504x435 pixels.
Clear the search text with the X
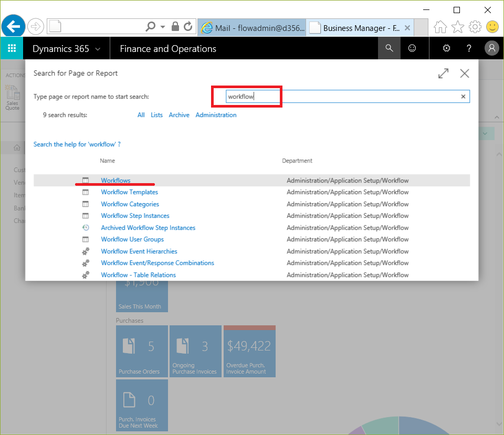[463, 97]
